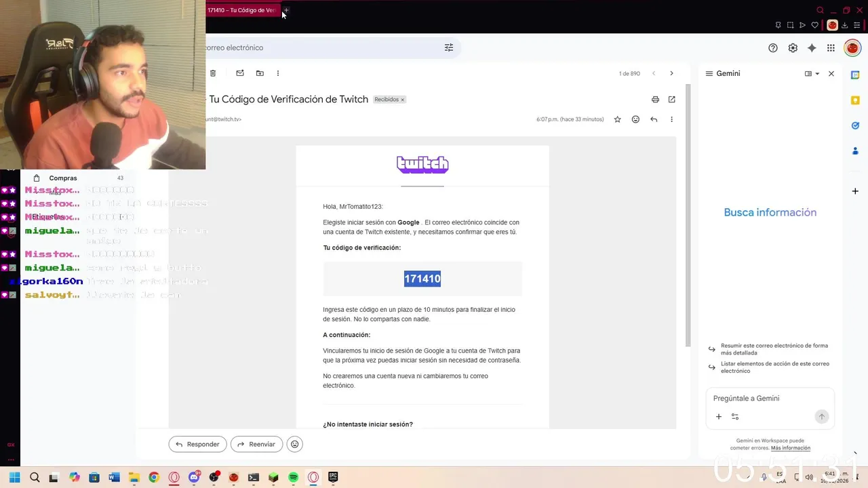The height and width of the screenshot is (488, 868).
Task: Print the email with the printer icon
Action: pyautogui.click(x=655, y=100)
